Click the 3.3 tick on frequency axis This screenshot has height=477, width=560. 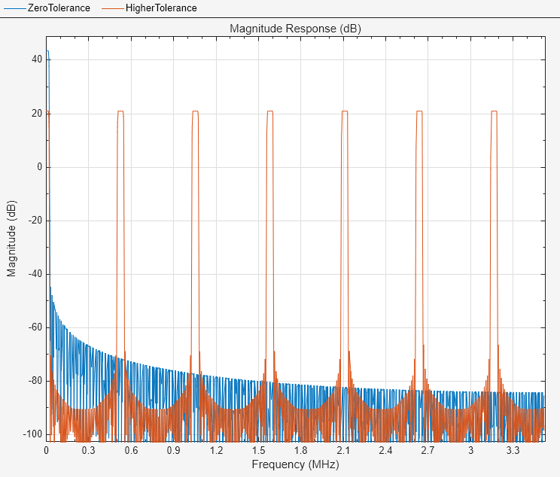click(513, 450)
